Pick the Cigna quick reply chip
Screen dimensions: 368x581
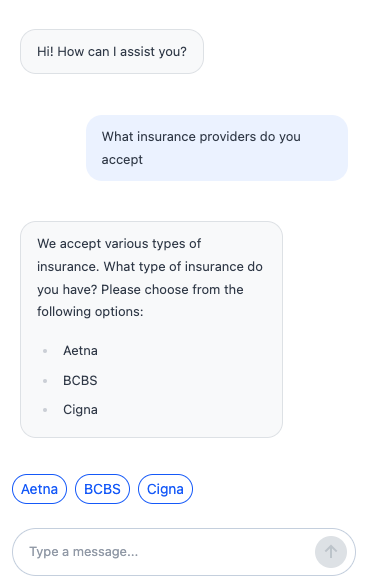tap(165, 489)
